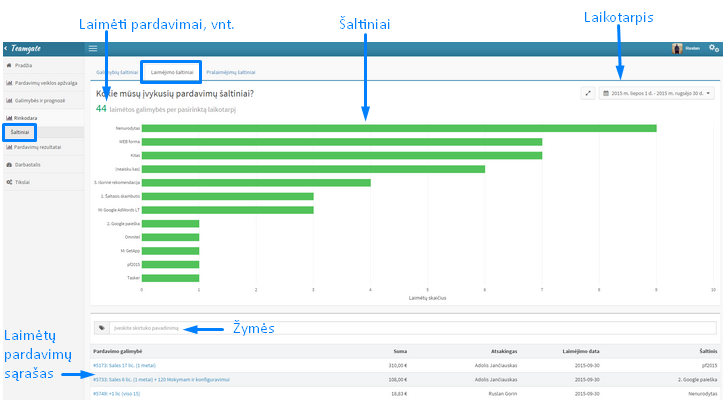Click the chart icon beside Pardavimų veiklos apžvalga
This screenshot has width=726, height=403.
click(x=9, y=83)
